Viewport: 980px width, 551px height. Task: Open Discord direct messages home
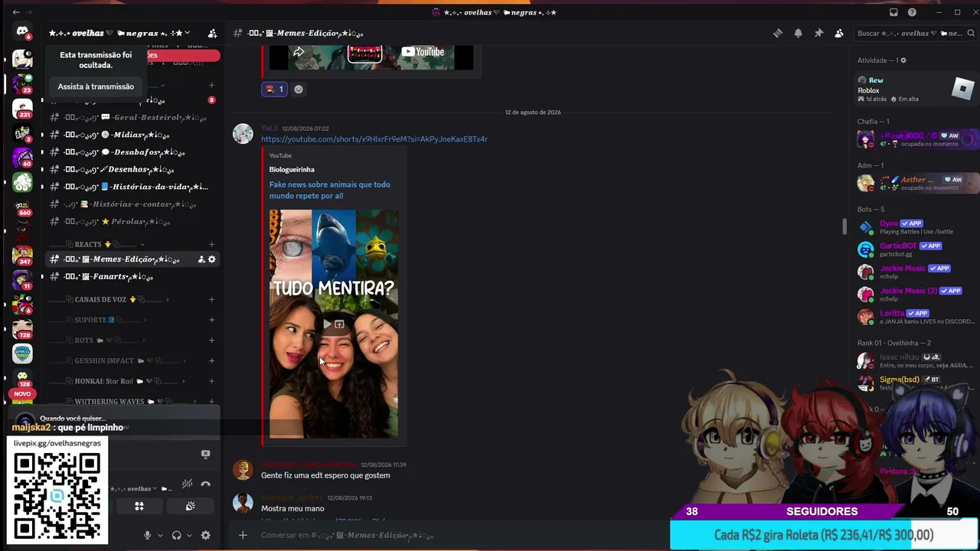click(22, 32)
